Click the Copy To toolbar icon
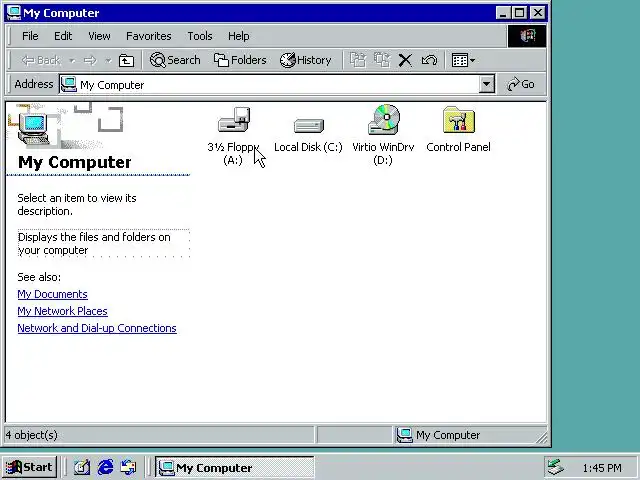 [382, 60]
